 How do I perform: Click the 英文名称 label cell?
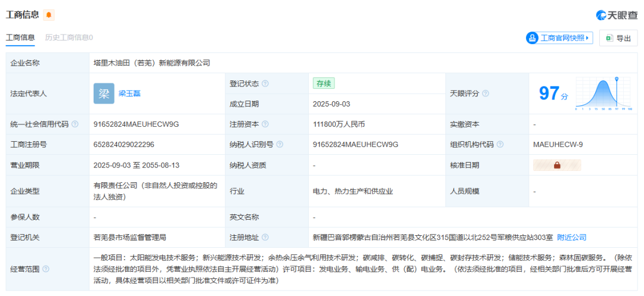(267, 217)
